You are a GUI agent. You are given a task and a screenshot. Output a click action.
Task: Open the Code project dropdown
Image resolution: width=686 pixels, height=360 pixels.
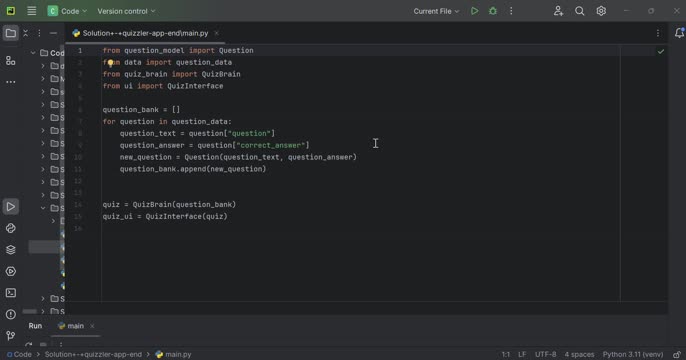[67, 11]
